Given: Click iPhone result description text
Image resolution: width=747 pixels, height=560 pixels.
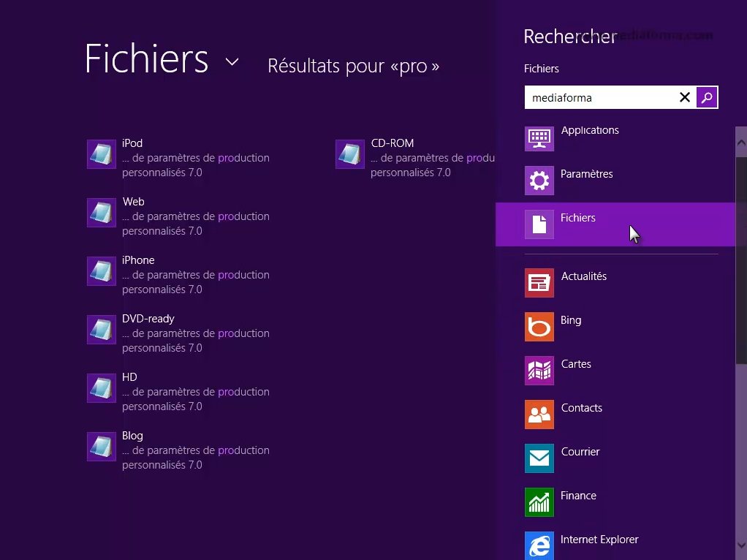Looking at the screenshot, I should click(196, 282).
